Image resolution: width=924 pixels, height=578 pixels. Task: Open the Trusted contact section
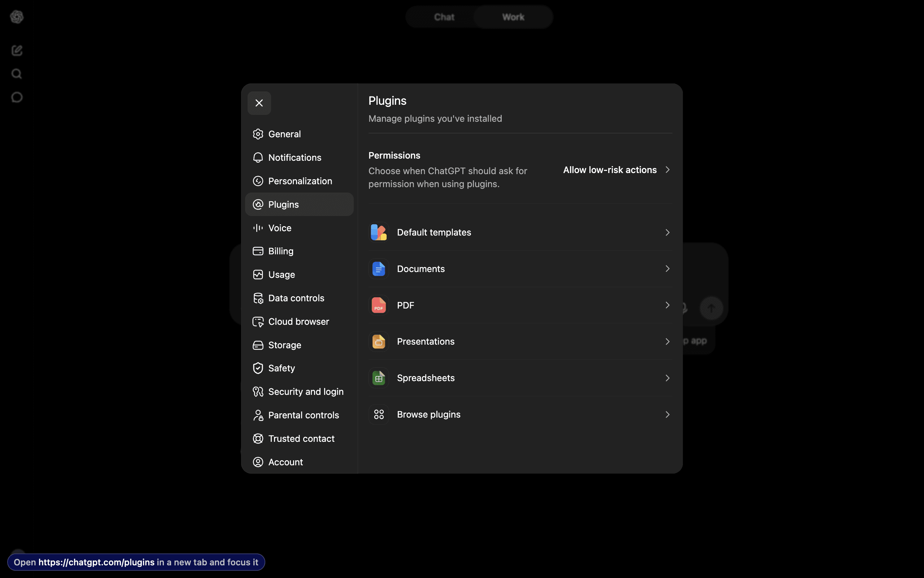point(299,439)
